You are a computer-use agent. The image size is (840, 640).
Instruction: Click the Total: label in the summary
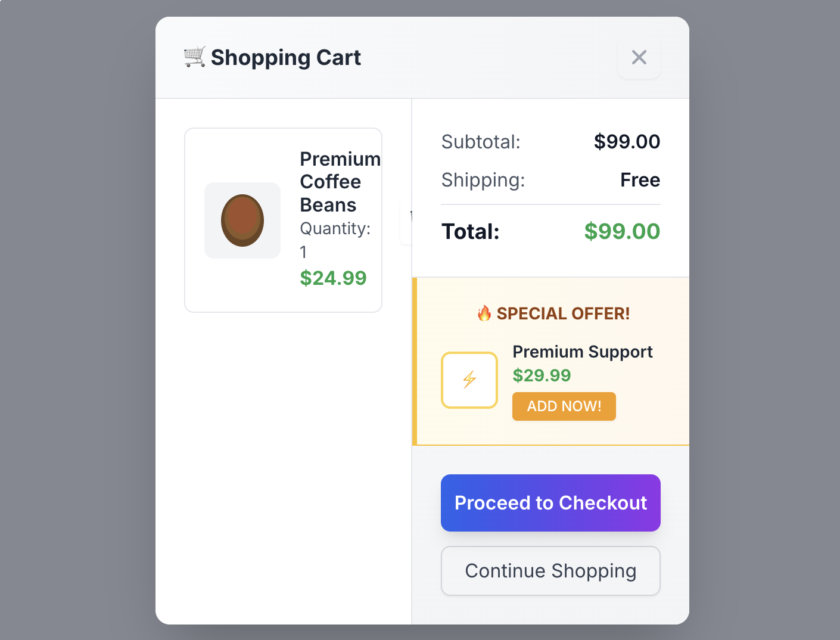470,231
